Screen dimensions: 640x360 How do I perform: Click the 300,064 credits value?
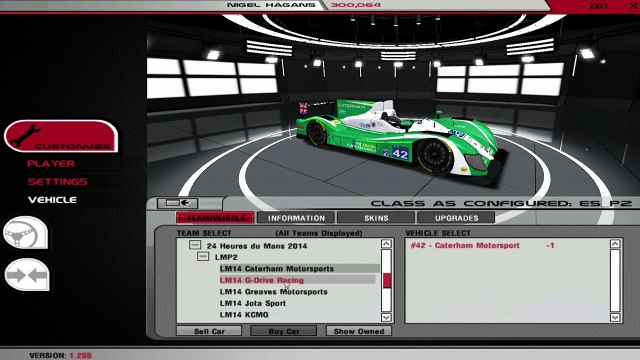356,5
